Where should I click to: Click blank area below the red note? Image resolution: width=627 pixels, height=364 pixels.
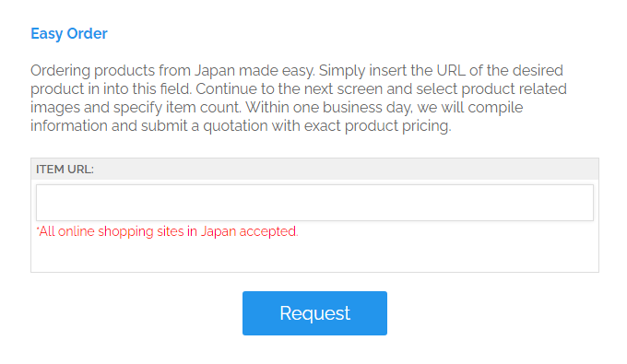314,255
